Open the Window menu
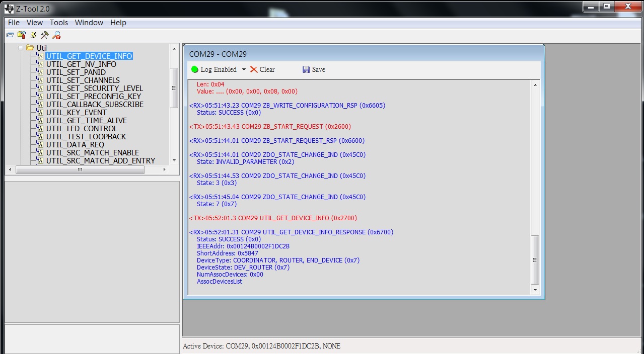644x354 pixels. pos(89,23)
